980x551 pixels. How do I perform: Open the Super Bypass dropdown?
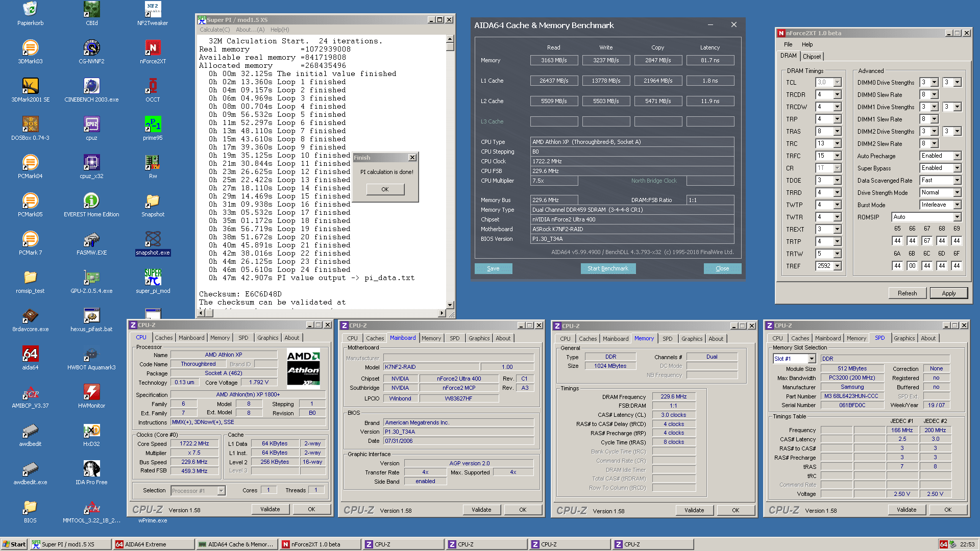click(x=957, y=168)
